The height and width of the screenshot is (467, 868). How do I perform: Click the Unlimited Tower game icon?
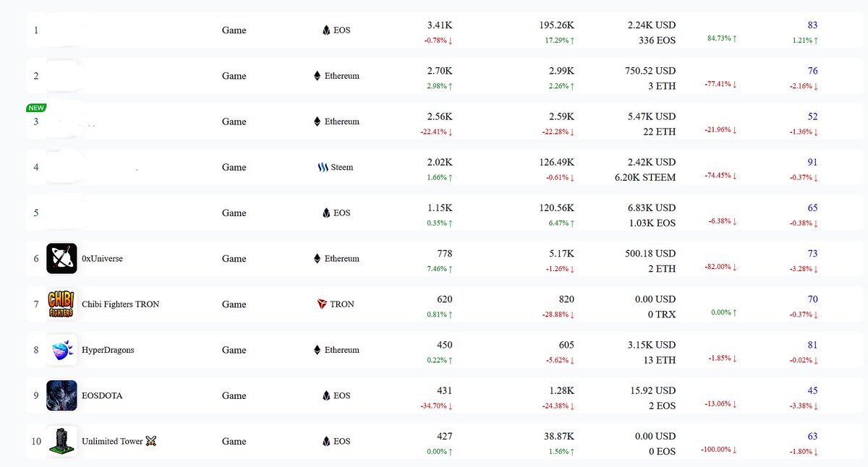[61, 441]
